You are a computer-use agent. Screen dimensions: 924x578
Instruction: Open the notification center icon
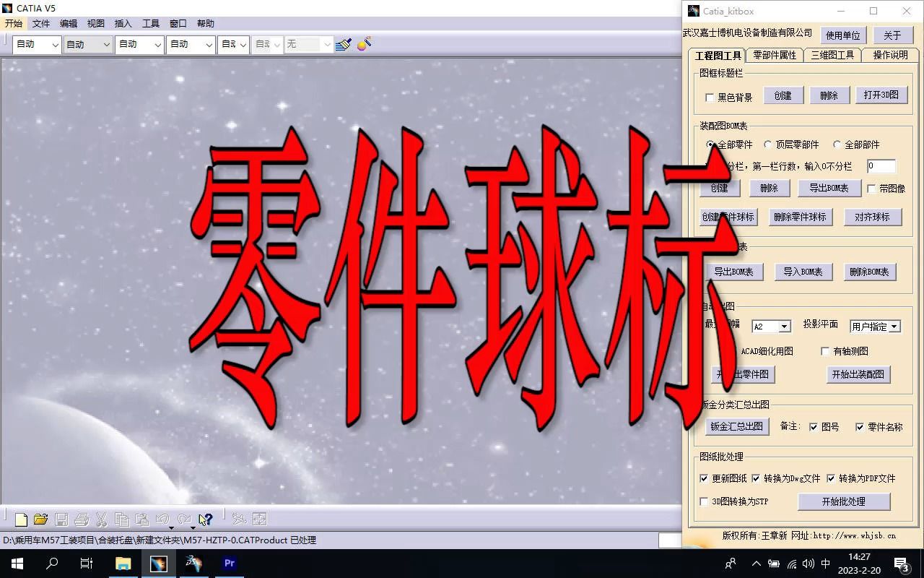902,564
